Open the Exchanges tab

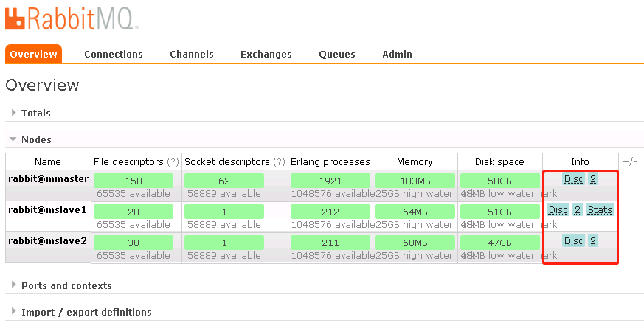[266, 55]
